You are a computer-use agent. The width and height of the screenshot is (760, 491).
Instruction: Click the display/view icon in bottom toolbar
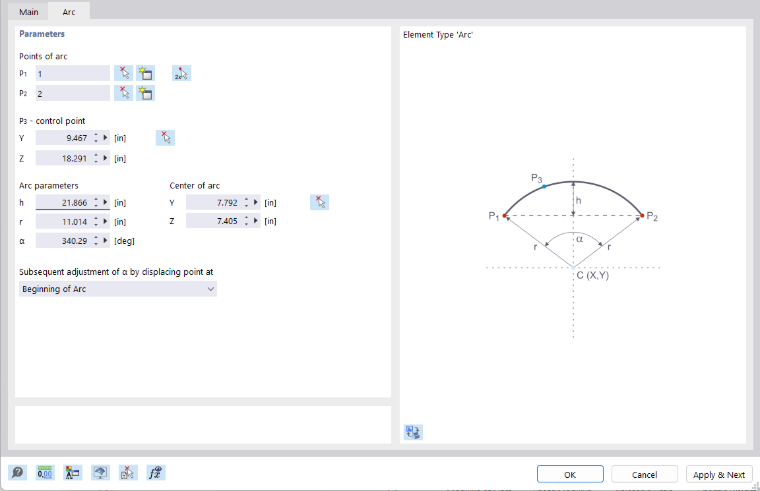click(x=100, y=473)
